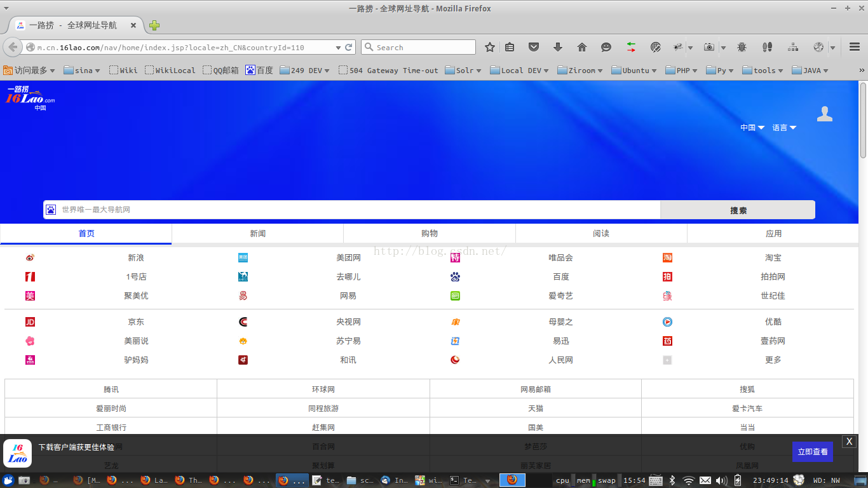Show more bookmarks with the overflow chevron
Screen dimensions: 868x488
click(x=862, y=71)
